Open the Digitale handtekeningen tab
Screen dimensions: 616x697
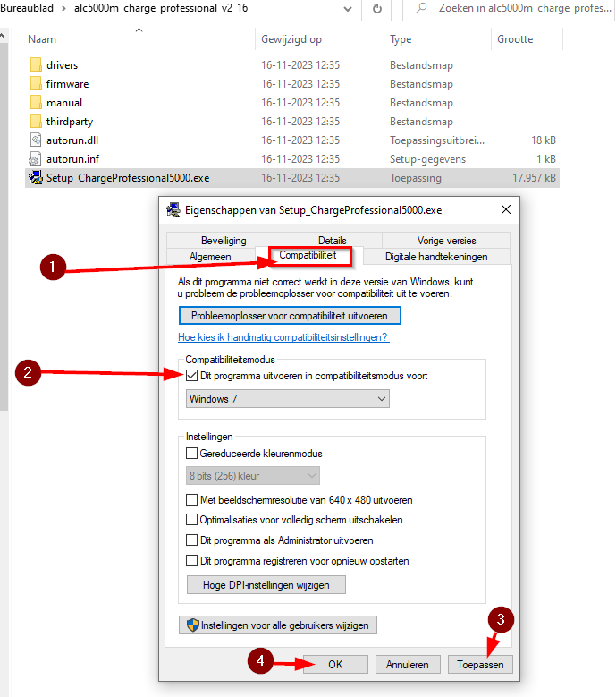(x=435, y=257)
